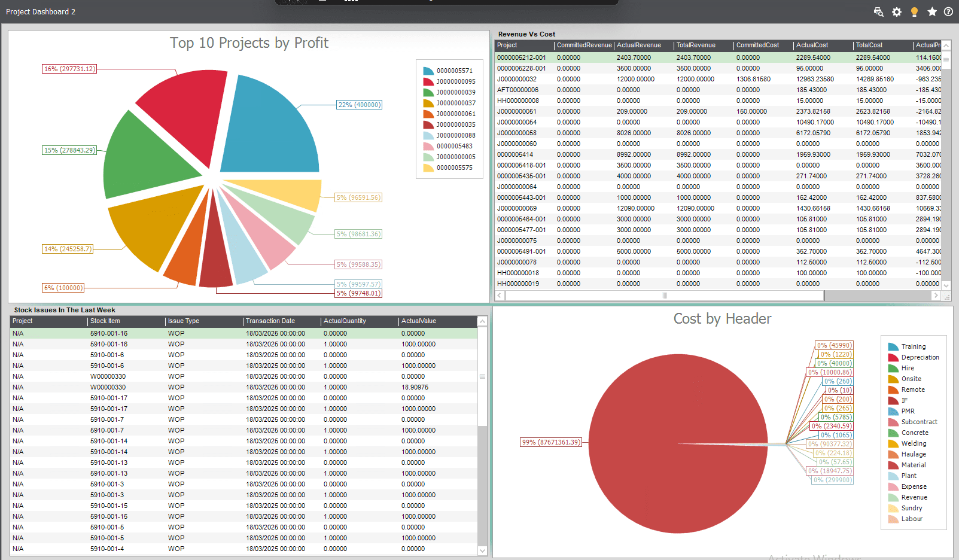Screen dimensions: 959x560
Task: Select the 14% (245258.7) pie label
Action: (68, 249)
